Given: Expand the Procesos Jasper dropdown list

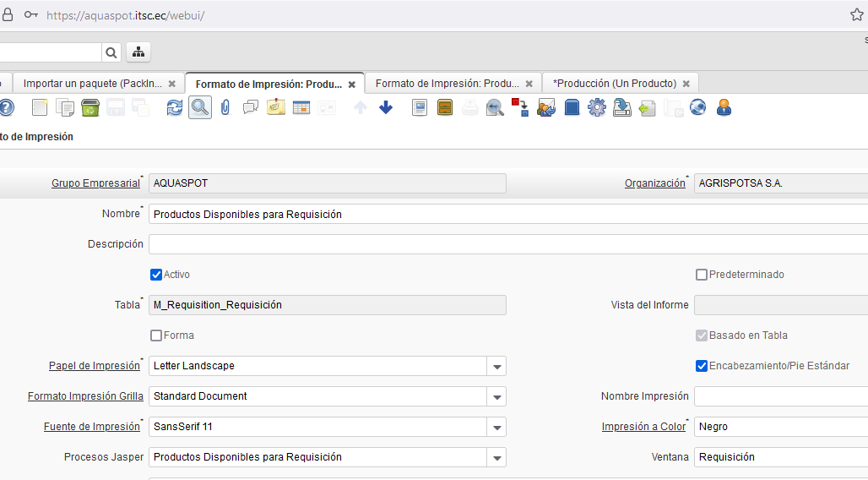Looking at the screenshot, I should pos(497,458).
